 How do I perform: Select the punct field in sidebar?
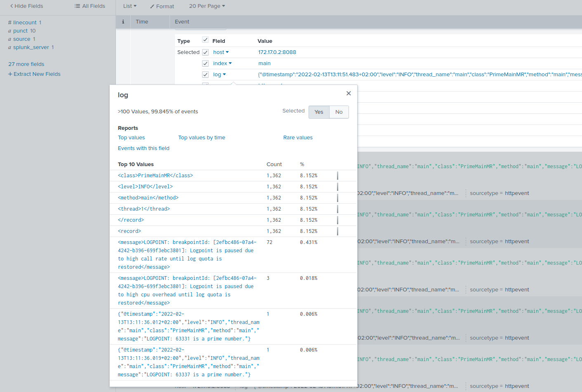20,31
